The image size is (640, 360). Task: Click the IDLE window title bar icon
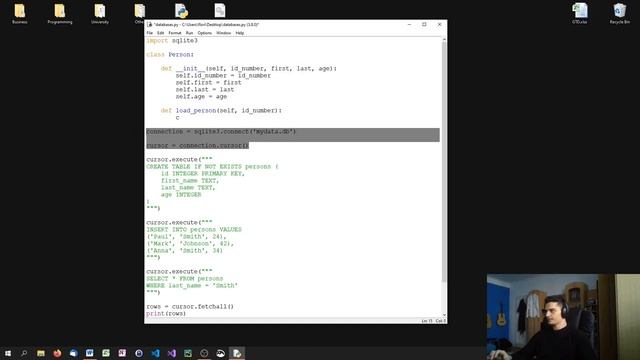[x=149, y=24]
